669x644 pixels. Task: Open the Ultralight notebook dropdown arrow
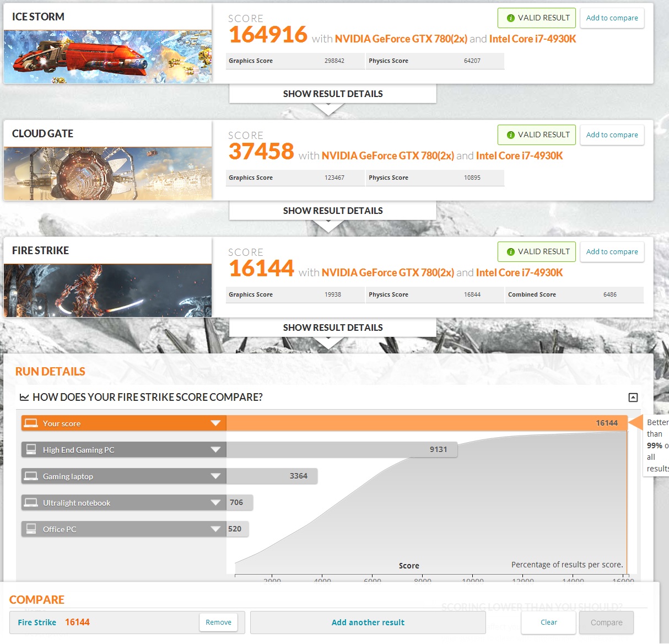click(215, 503)
